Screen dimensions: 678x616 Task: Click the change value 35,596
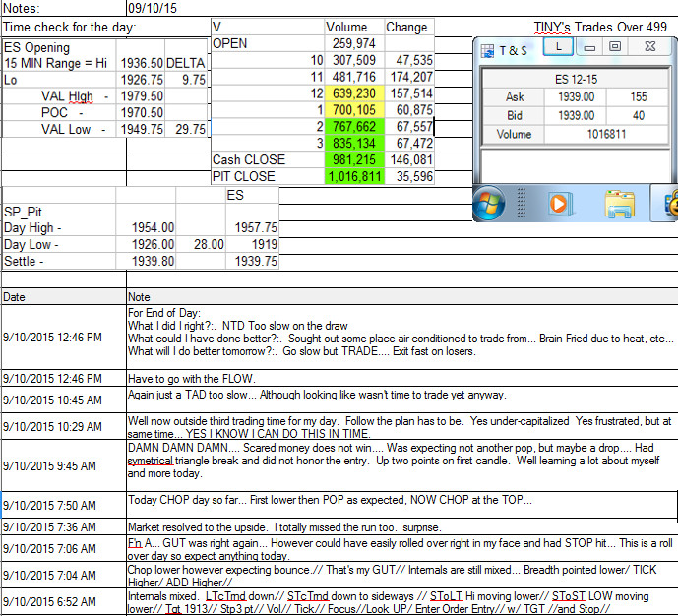pos(410,176)
